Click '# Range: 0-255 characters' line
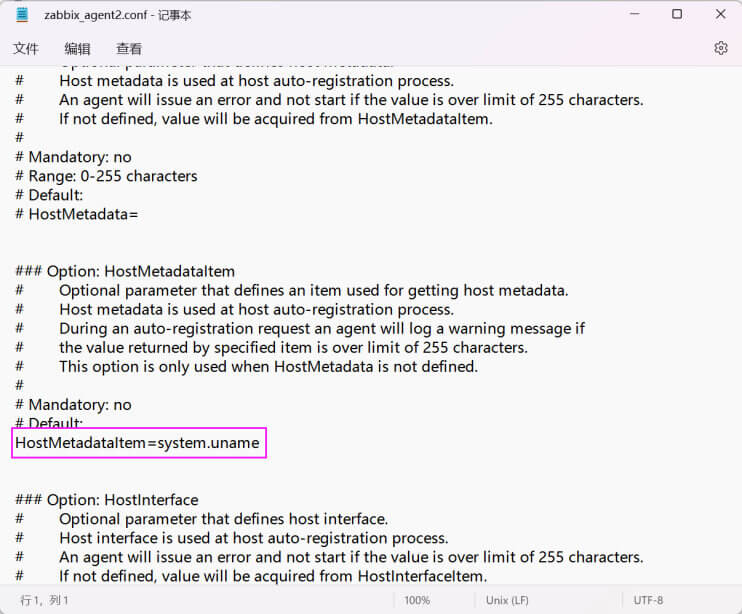The height and width of the screenshot is (614, 742). pyautogui.click(x=106, y=176)
